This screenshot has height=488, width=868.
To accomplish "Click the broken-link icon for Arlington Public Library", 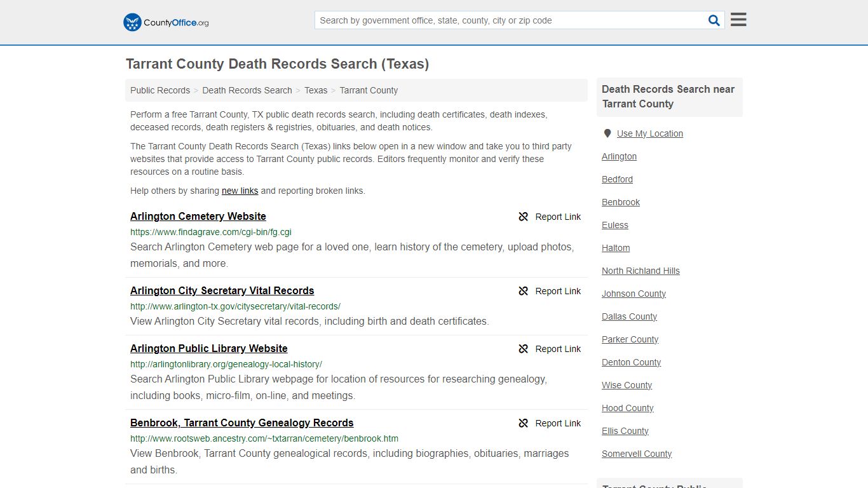I will 524,349.
